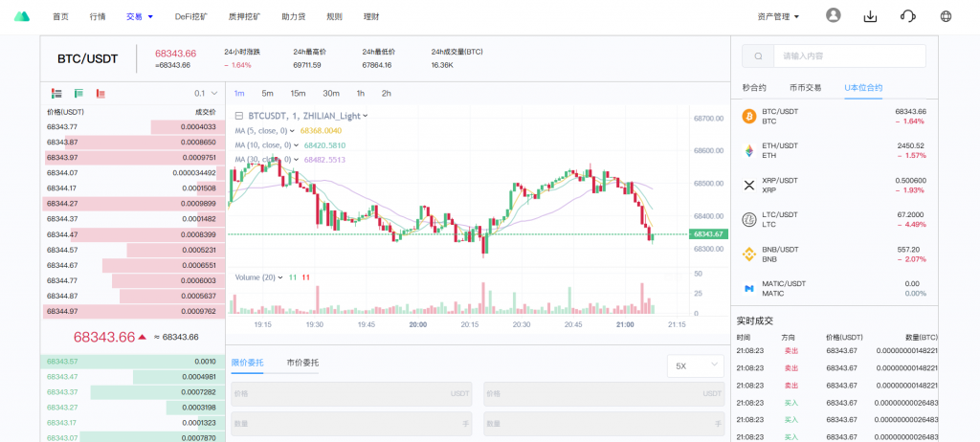The width and height of the screenshot is (980, 442).
Task: Open order book precision 0.1 dropdown
Action: (206, 93)
